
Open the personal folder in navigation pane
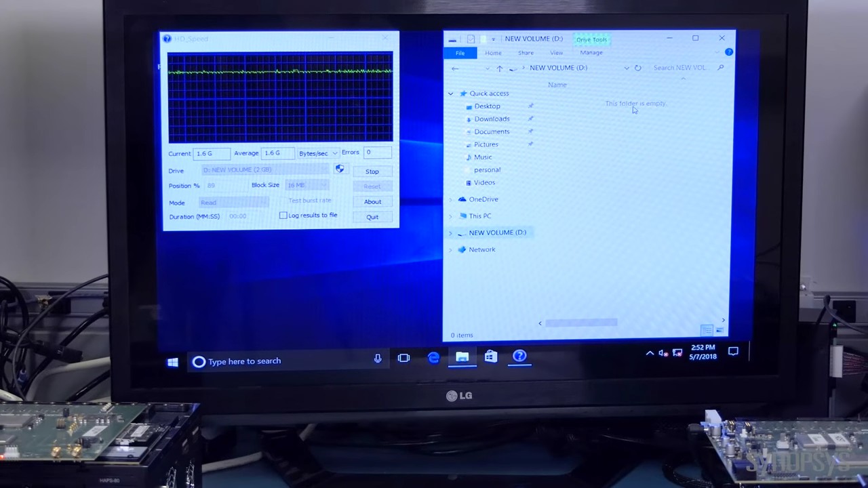tap(487, 170)
